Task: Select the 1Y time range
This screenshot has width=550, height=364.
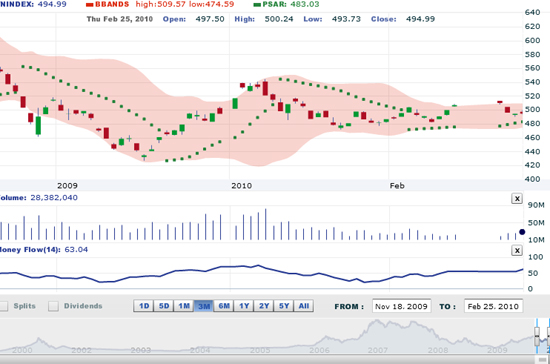Action: [244, 306]
